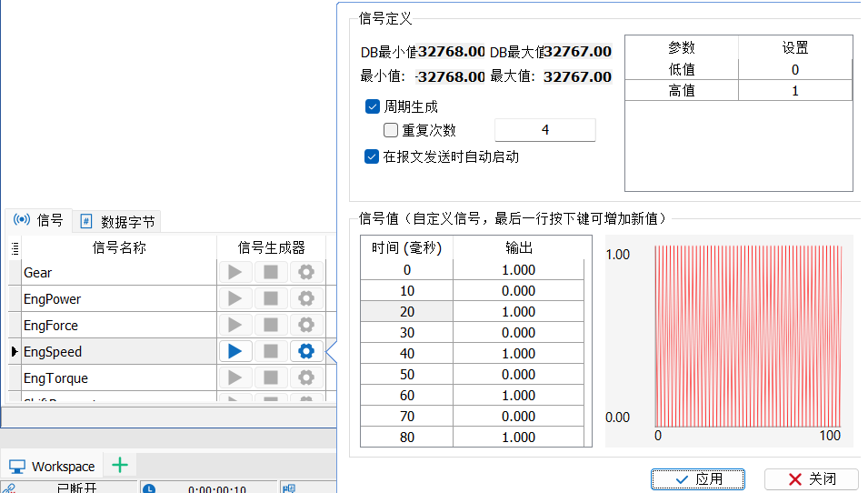Click the 低值 parameter label
The height and width of the screenshot is (493, 868).
pos(682,70)
